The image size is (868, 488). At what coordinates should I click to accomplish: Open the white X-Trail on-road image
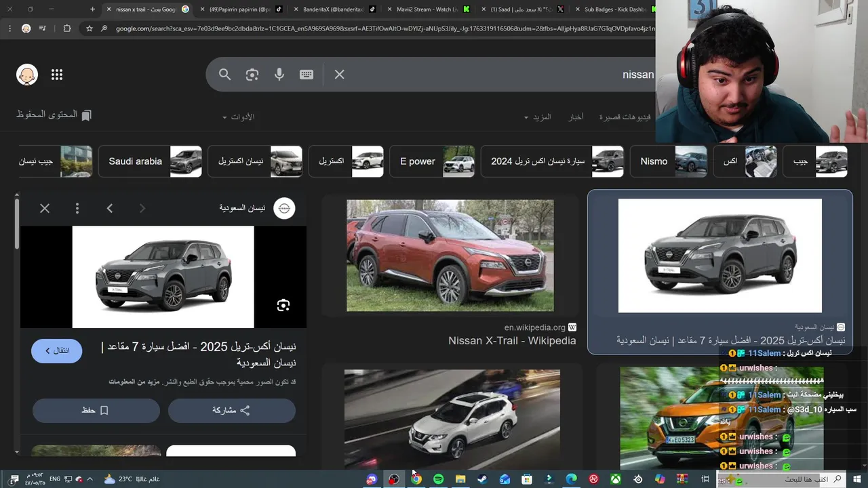[x=452, y=419]
